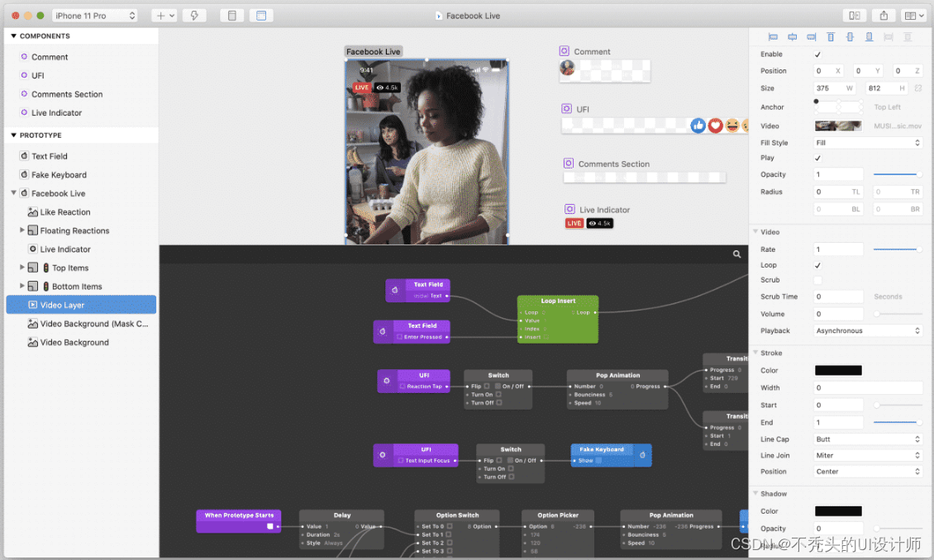Adjust the Opacity slider
Viewport: 934px width, 560px height.
(898, 174)
